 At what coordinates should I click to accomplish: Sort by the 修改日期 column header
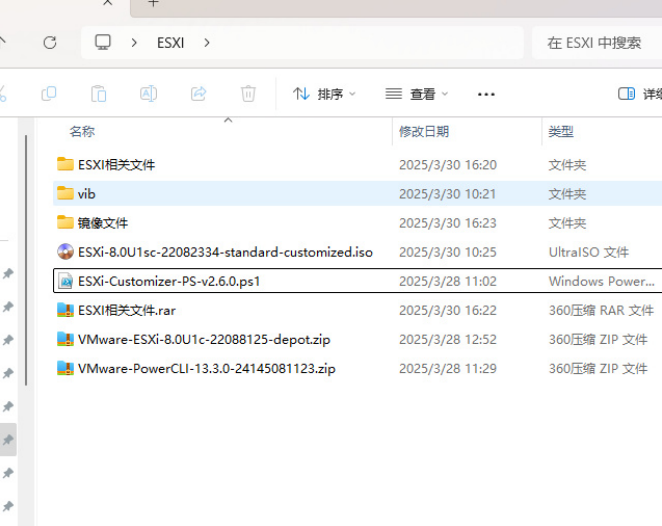tap(424, 131)
